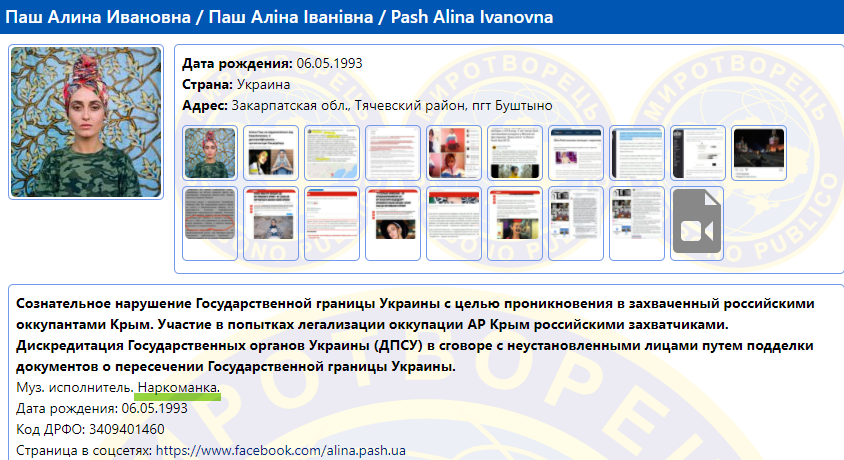844x460 pixels.
Task: Open the fifth thumbnail in the top row
Action: pyautogui.click(x=454, y=153)
